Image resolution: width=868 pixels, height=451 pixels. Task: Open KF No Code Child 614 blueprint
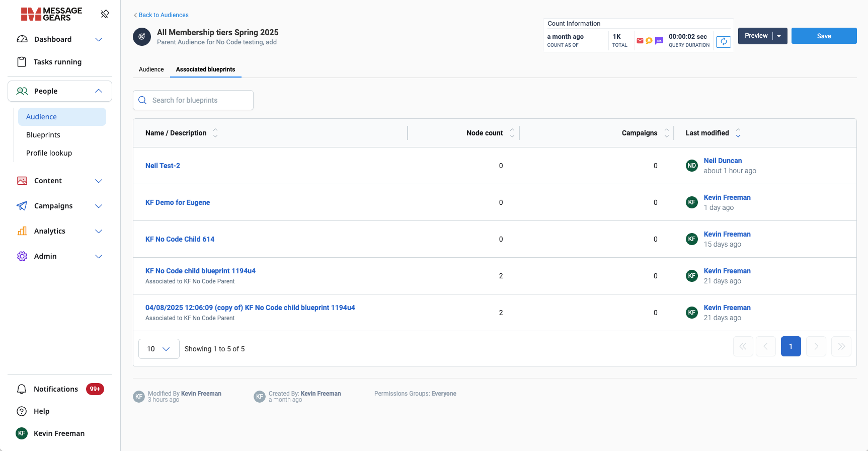click(180, 239)
